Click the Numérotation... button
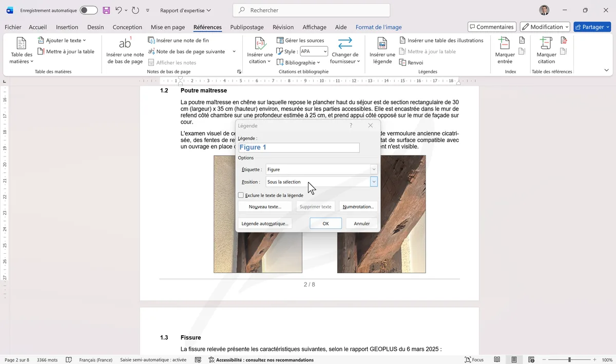 358,207
